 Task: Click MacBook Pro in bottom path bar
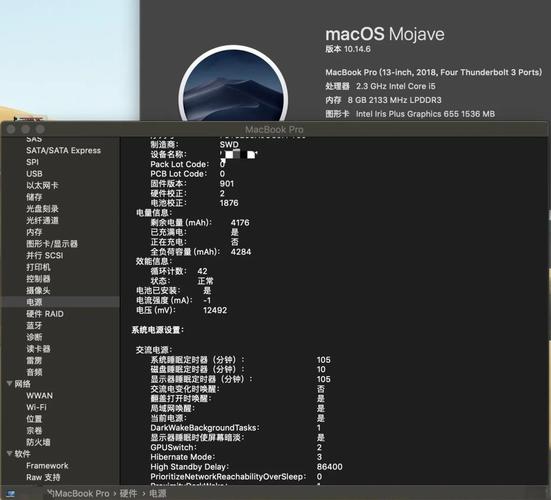(82, 494)
